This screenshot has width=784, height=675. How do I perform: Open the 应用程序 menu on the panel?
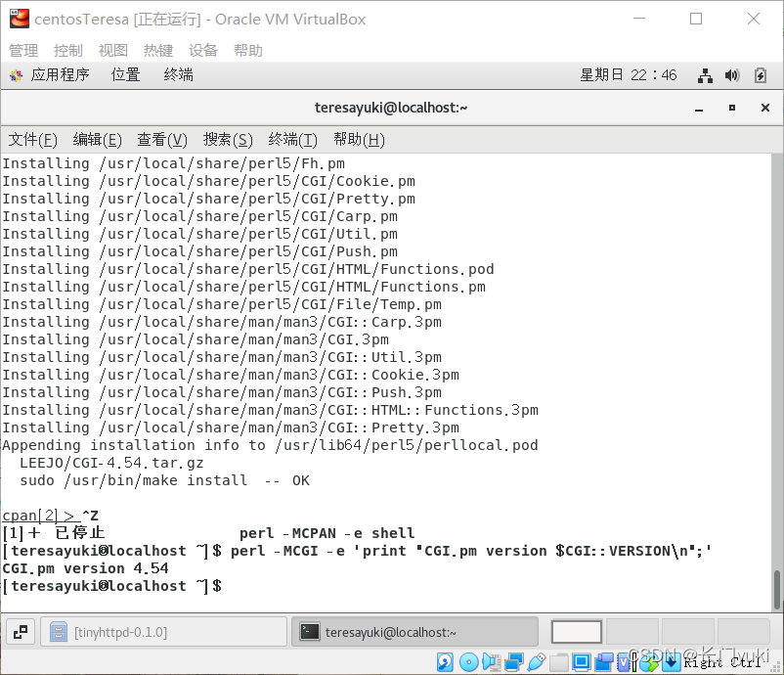click(x=63, y=74)
